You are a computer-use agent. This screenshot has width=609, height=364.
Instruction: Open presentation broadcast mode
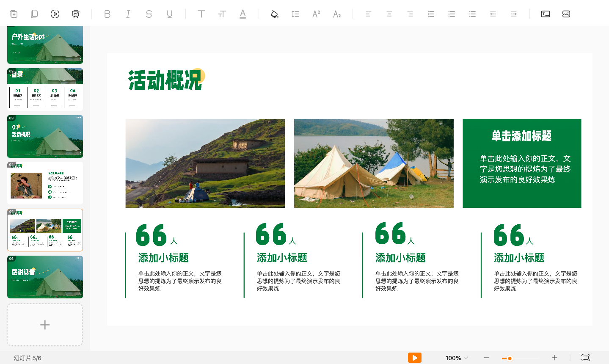pos(75,14)
